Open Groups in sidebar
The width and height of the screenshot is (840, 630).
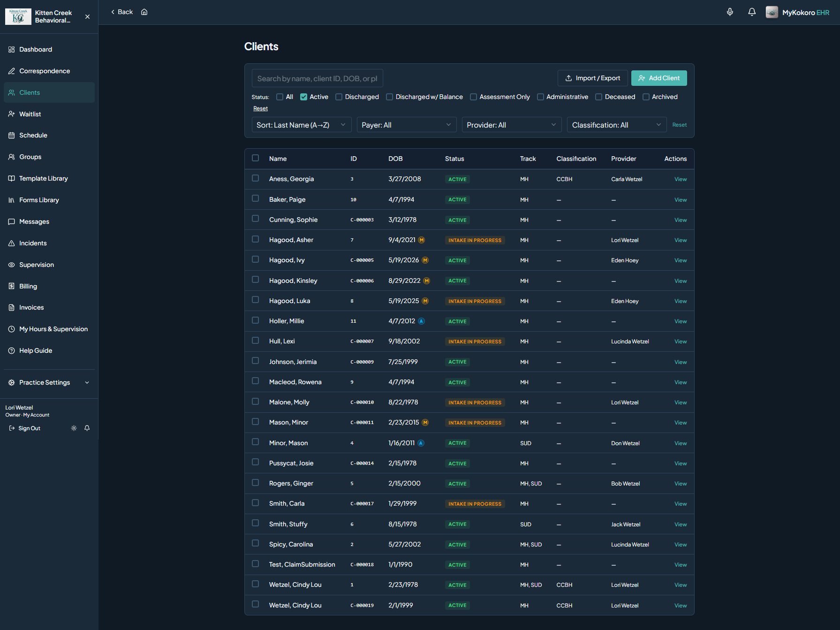click(49, 157)
